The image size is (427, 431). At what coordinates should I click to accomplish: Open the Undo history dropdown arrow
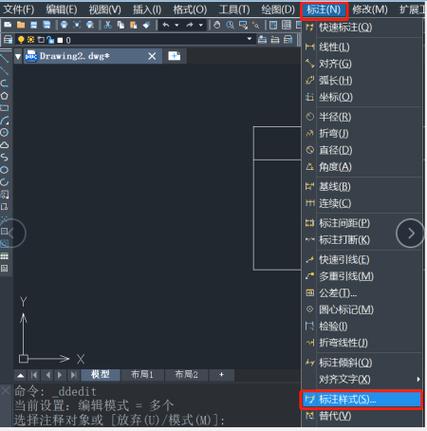point(177,25)
